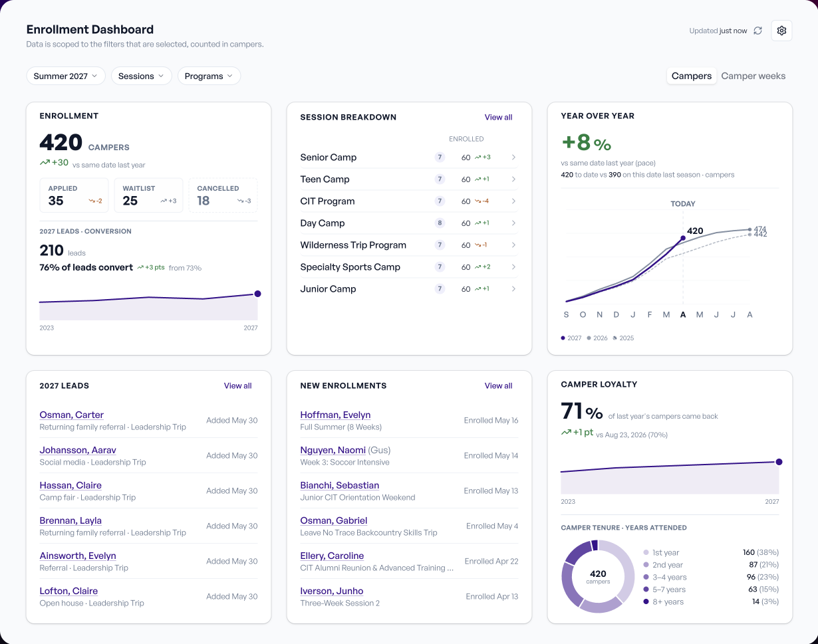Click the 2026 legend dot in chart
This screenshot has width=818, height=644.
pos(589,338)
